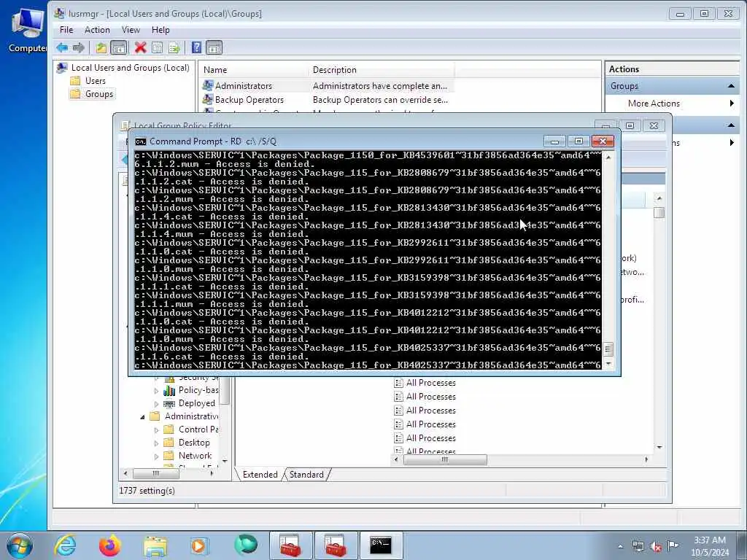The image size is (747, 560).
Task: Click the Up one level folder icon
Action: click(x=101, y=47)
